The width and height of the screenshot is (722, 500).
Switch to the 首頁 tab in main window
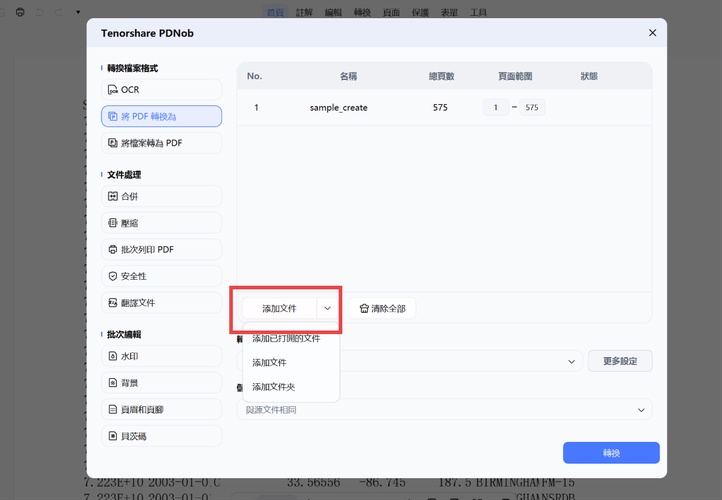pos(275,12)
